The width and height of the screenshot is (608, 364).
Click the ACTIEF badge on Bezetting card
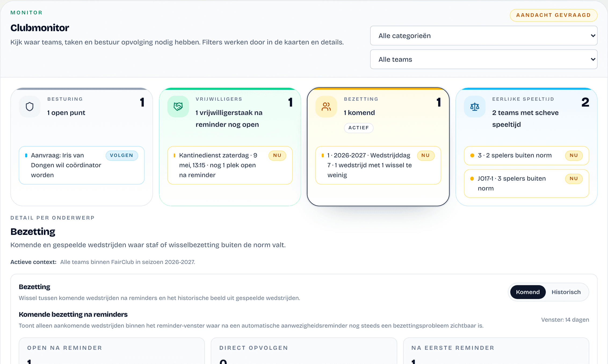tap(359, 128)
